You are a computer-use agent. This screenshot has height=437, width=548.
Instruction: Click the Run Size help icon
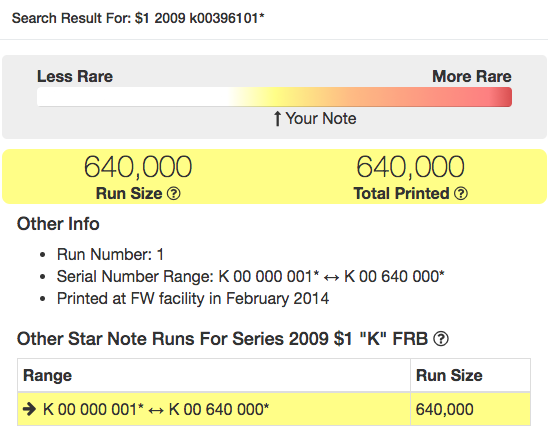(x=174, y=193)
